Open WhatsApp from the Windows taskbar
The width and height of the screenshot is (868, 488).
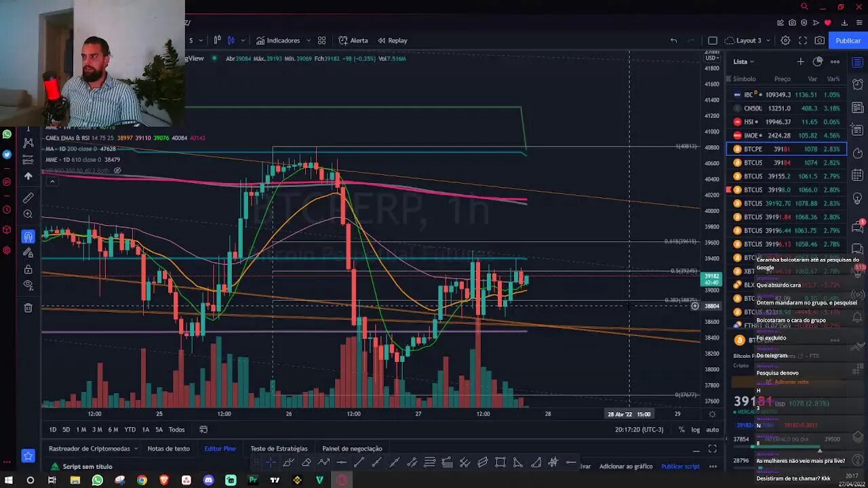coord(97,480)
